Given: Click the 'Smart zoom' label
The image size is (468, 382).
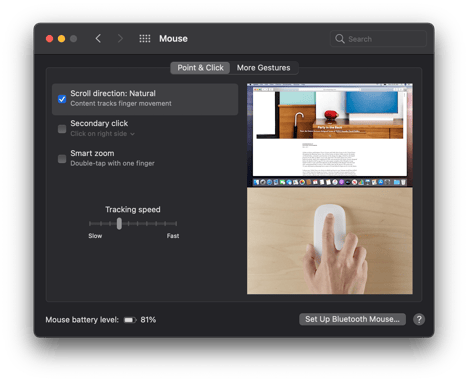Looking at the screenshot, I should pos(92,153).
